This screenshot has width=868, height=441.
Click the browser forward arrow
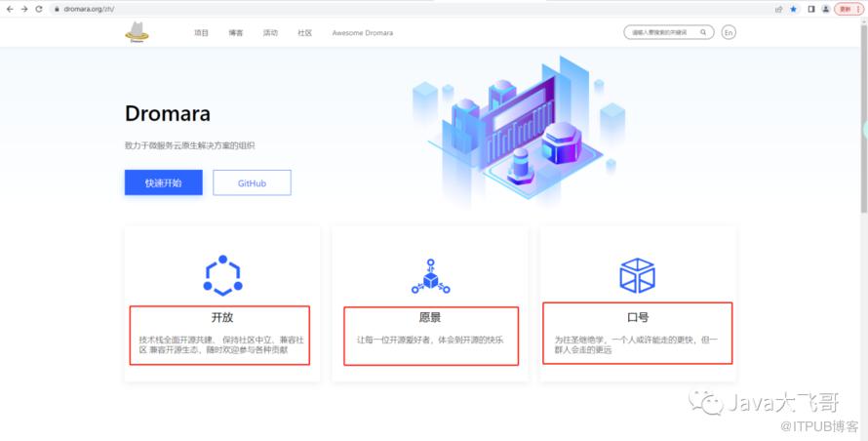tap(24, 9)
